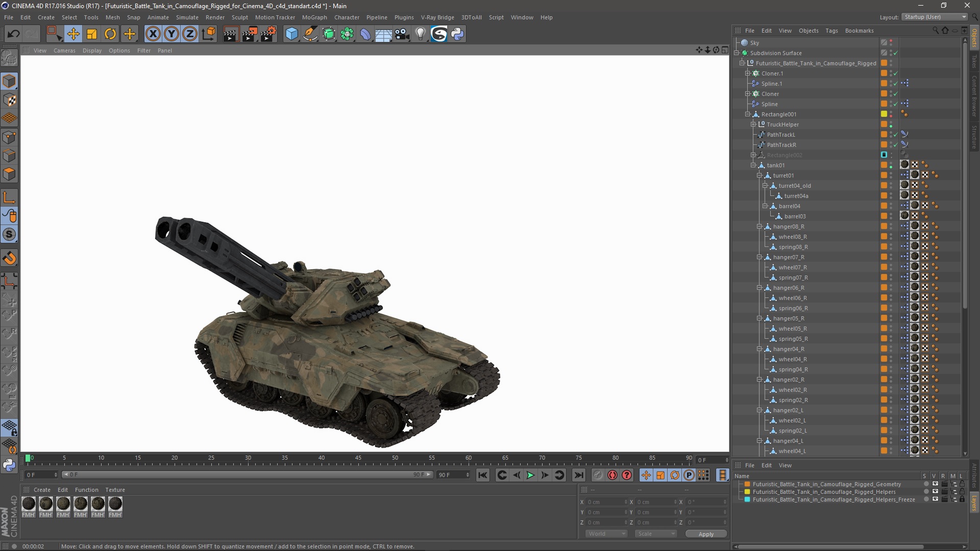Expand the Cloner.1 tree node
The image size is (980, 551).
[748, 73]
